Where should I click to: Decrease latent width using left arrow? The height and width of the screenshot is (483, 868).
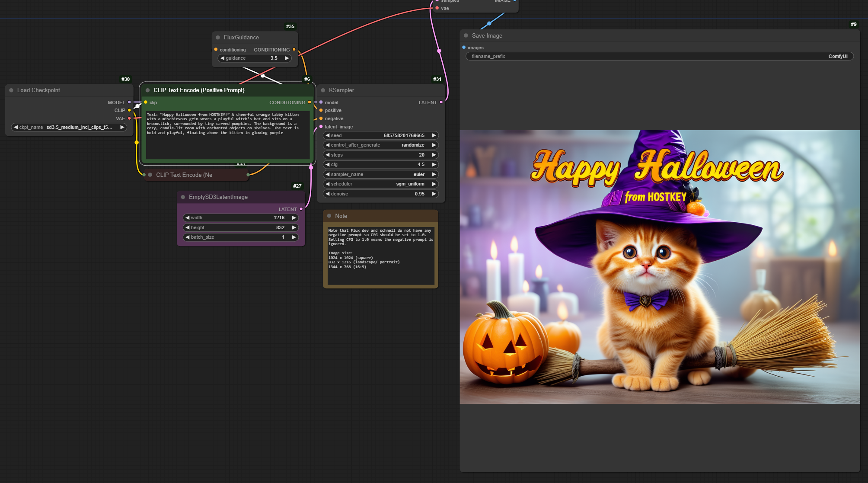187,218
